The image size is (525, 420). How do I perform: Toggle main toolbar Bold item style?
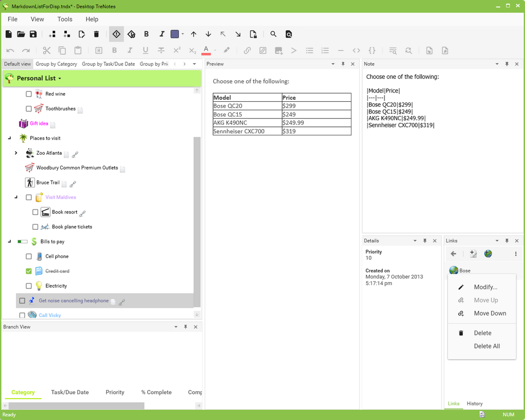point(146,34)
